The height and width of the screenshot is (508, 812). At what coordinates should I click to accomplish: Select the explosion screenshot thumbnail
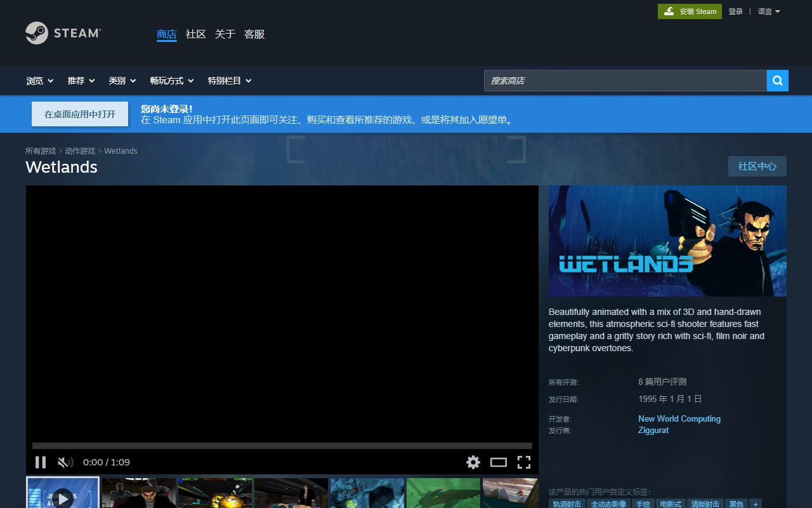tap(215, 493)
